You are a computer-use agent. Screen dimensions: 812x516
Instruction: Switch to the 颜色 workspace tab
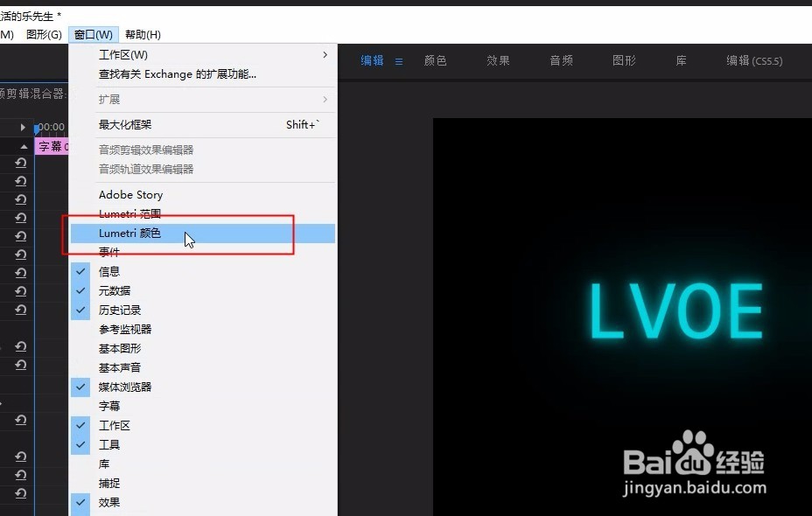coord(435,60)
